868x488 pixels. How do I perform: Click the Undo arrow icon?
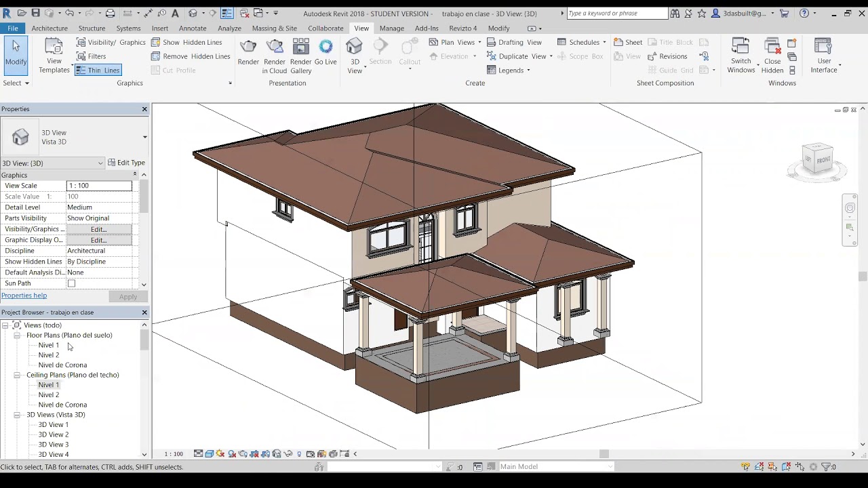point(69,13)
